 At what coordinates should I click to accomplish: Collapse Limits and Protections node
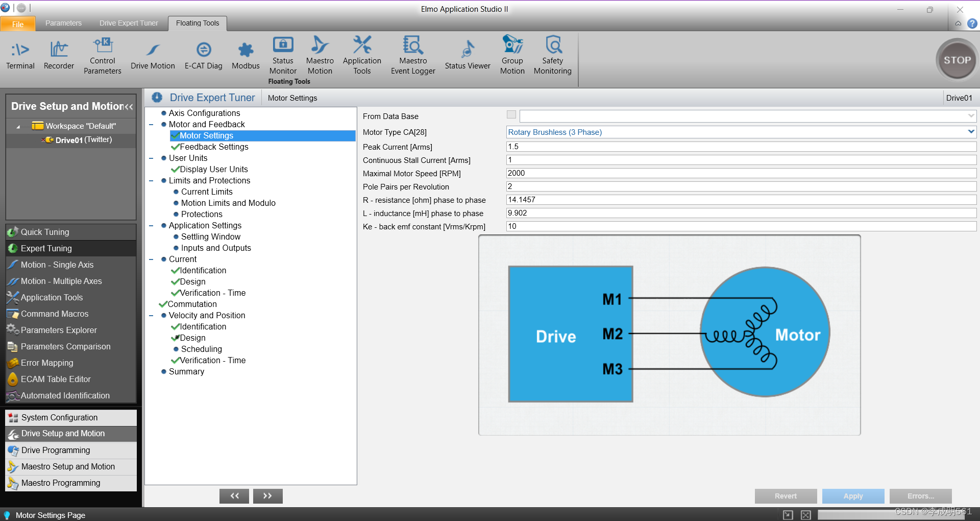151,181
